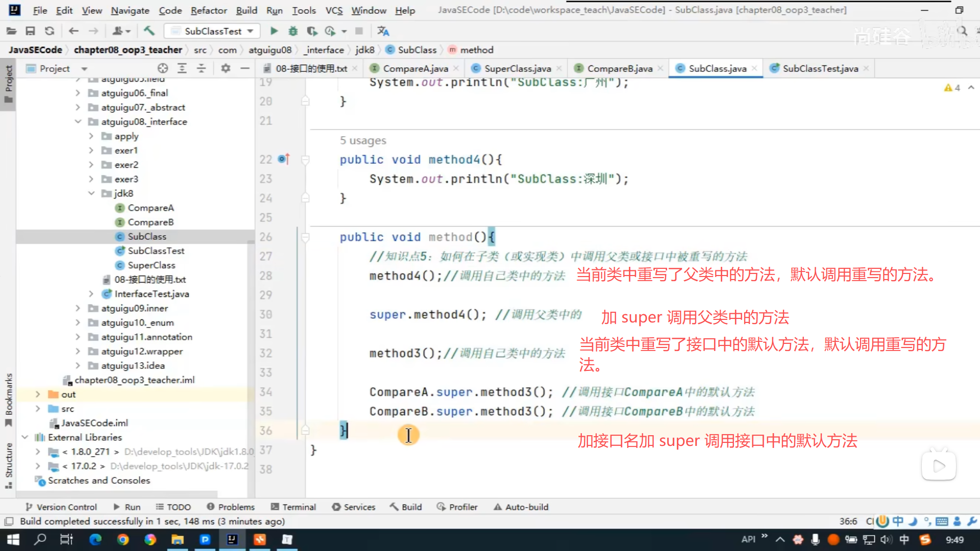The width and height of the screenshot is (980, 551).
Task: Collapse the jdk8 folder in tree
Action: click(91, 193)
